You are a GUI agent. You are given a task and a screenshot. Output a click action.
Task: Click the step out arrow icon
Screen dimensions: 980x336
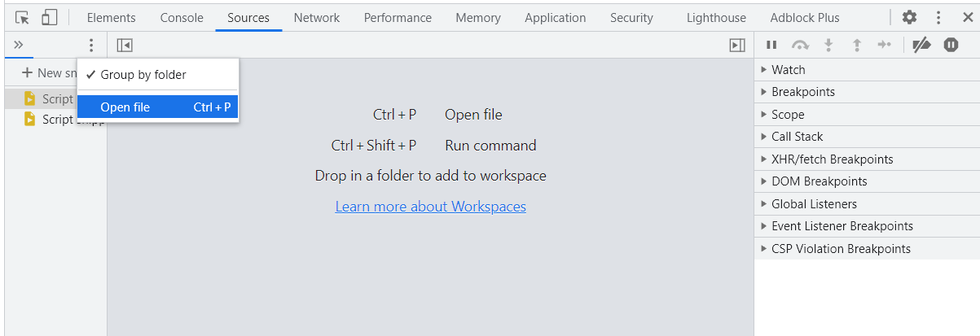click(857, 46)
